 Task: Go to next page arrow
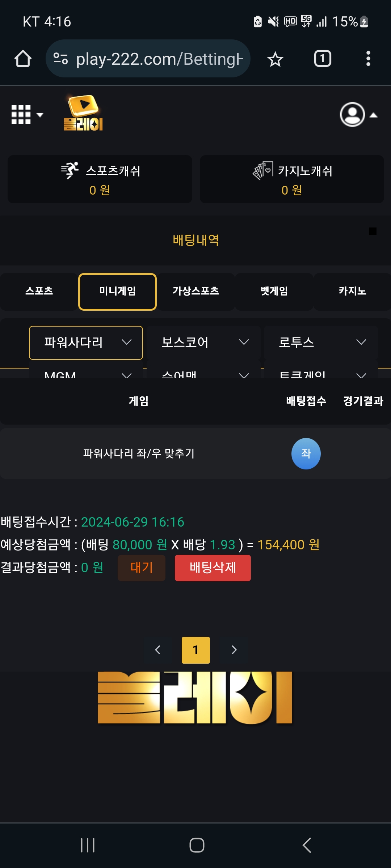(x=234, y=650)
